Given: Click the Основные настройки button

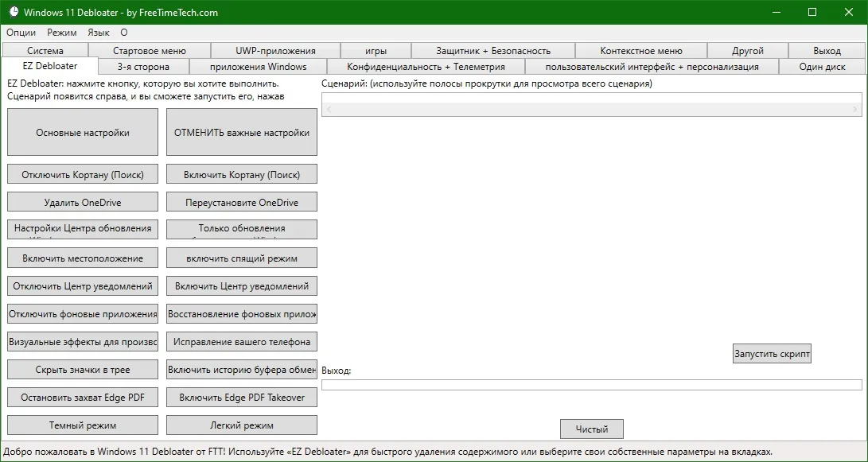Looking at the screenshot, I should [x=83, y=132].
